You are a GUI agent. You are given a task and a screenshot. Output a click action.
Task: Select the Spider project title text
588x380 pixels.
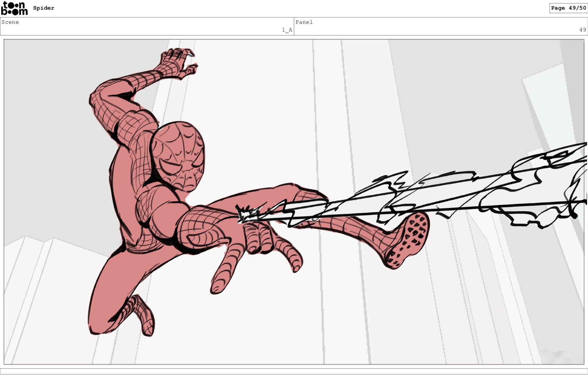[x=43, y=8]
